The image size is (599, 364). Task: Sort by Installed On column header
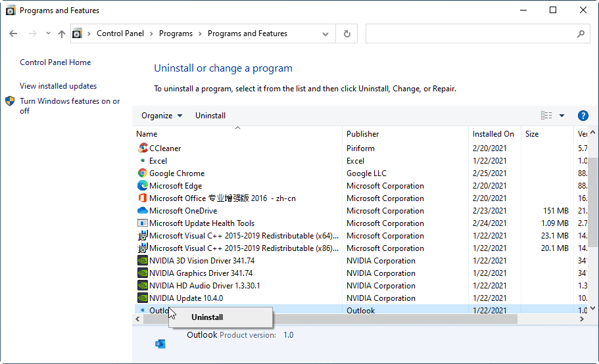[x=494, y=134]
